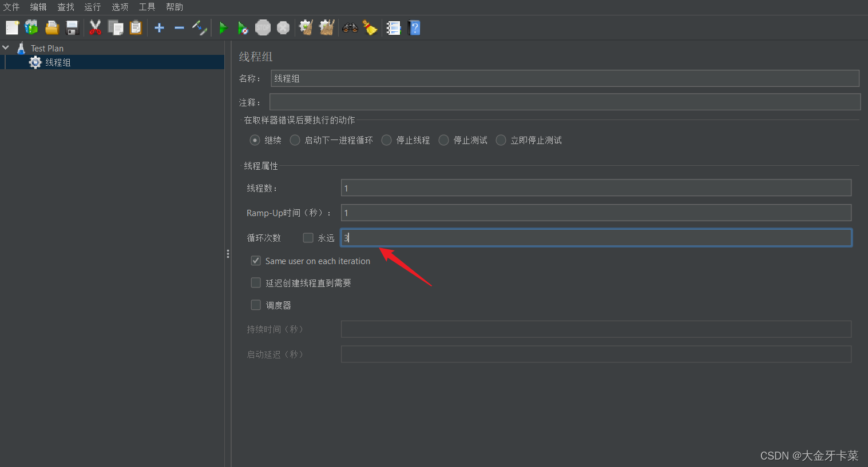Viewport: 868px width, 467px height.
Task: Click the blue plus toolbar icon
Action: pos(159,27)
